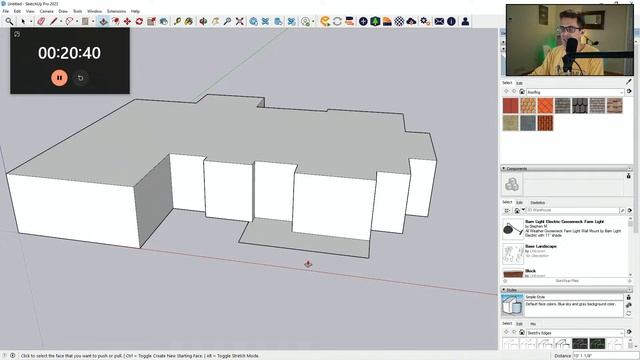640x360 pixels.
Task: Collapse the Styles panel header
Action: point(566,290)
